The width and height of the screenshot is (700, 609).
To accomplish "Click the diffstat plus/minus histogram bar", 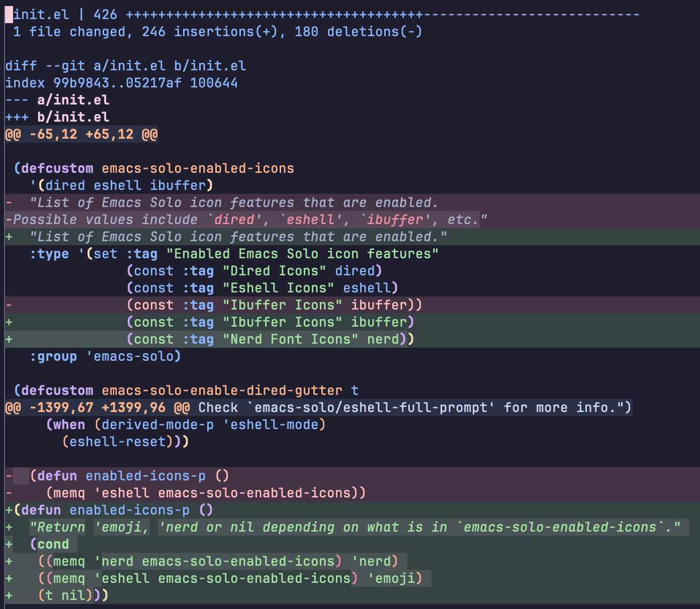I will pos(382,15).
